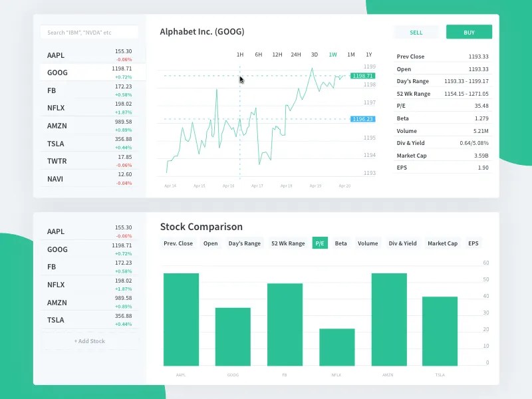Click the Stock Comparison heading
The image size is (532, 399).
click(x=201, y=227)
